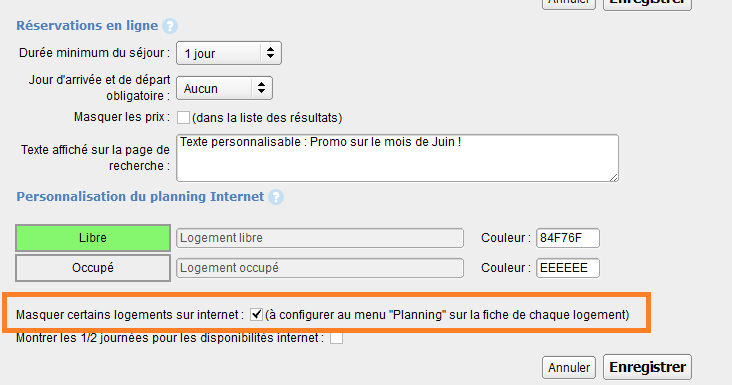Toggle Montrer les 1/2 journées checkbox
Screen dimensions: 732x385
pos(336,337)
